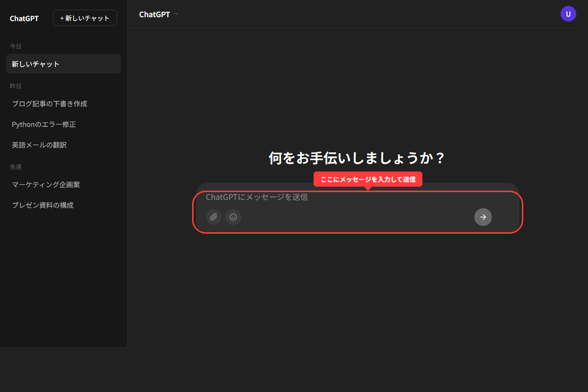Image resolution: width=588 pixels, height=392 pixels.
Task: Click the +新しいチャット button
Action: click(x=84, y=18)
